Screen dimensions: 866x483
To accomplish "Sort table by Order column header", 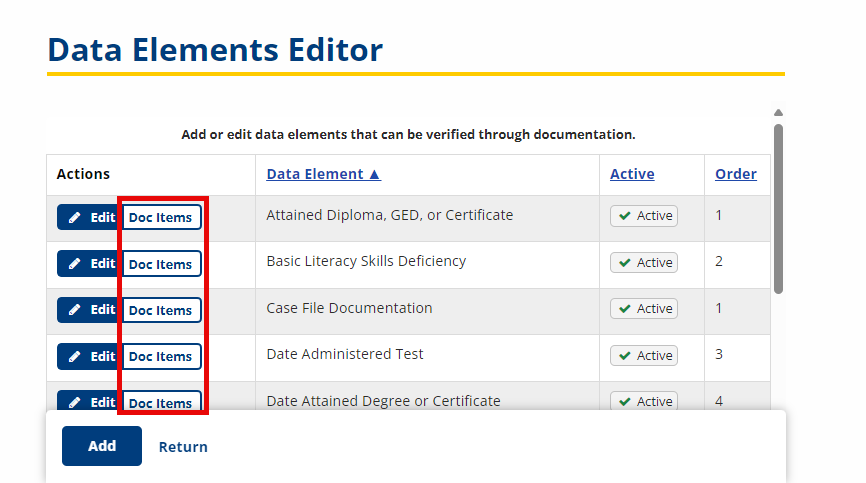I will pos(736,174).
